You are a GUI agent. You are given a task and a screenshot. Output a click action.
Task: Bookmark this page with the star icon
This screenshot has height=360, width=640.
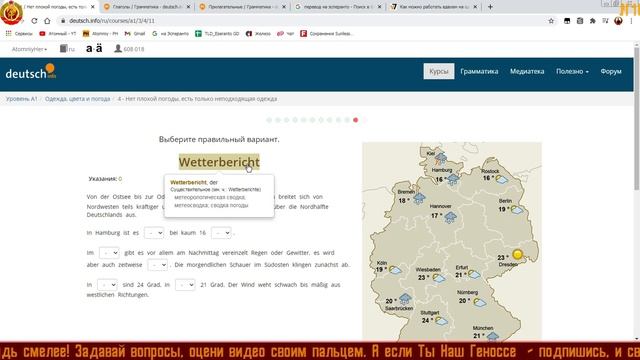point(551,21)
